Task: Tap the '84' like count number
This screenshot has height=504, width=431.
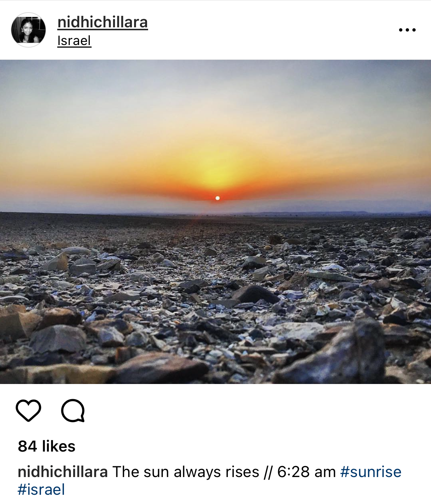Action: point(28,446)
